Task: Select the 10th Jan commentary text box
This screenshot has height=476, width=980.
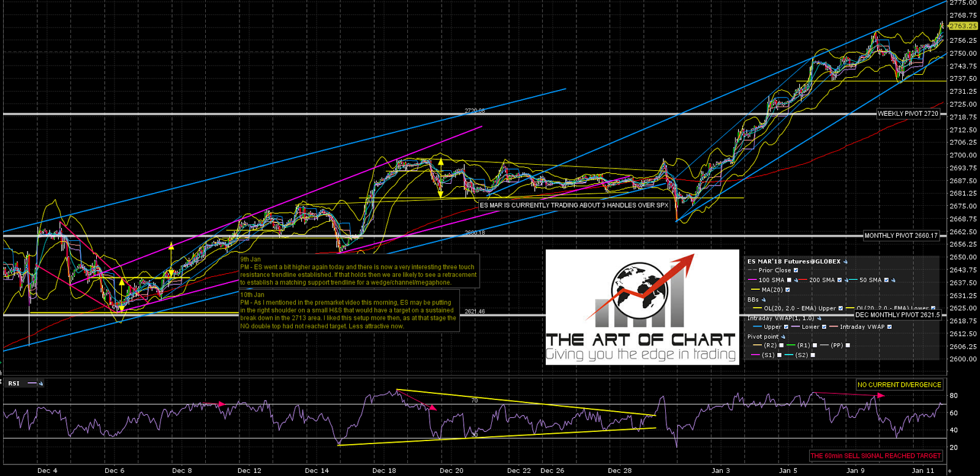Action: click(x=349, y=310)
